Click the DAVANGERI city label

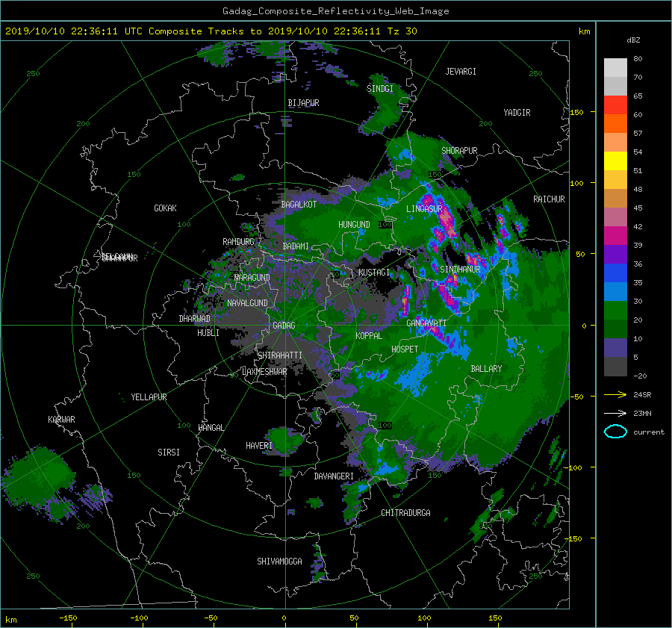point(334,476)
